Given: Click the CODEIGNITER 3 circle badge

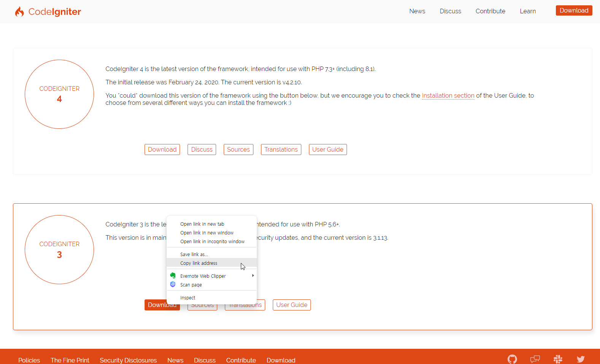Looking at the screenshot, I should [x=59, y=250].
